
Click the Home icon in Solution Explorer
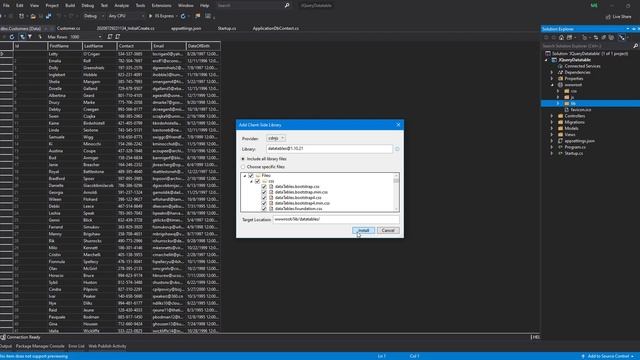(561, 38)
